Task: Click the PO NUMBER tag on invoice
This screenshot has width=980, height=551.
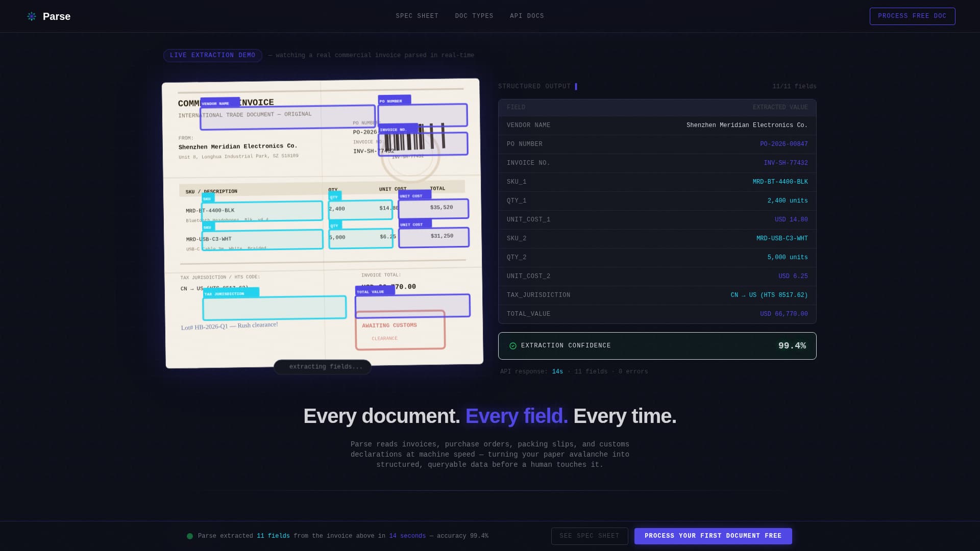Action: click(394, 101)
